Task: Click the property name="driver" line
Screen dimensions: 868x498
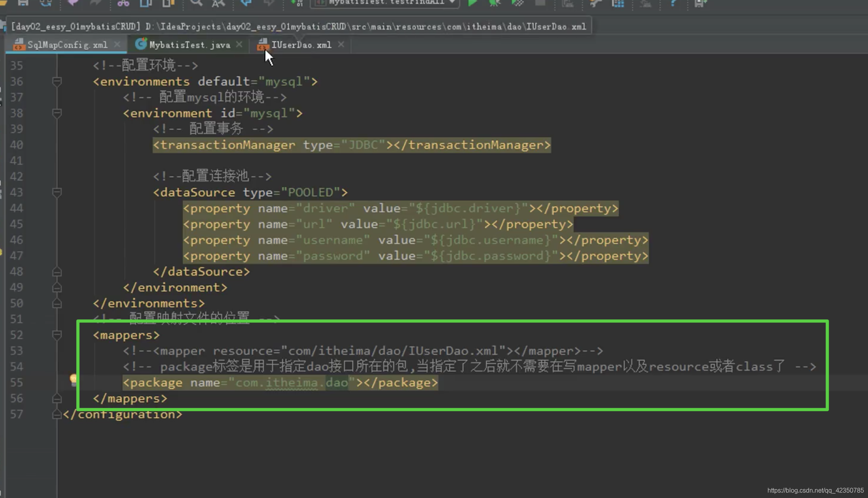Action: point(400,208)
